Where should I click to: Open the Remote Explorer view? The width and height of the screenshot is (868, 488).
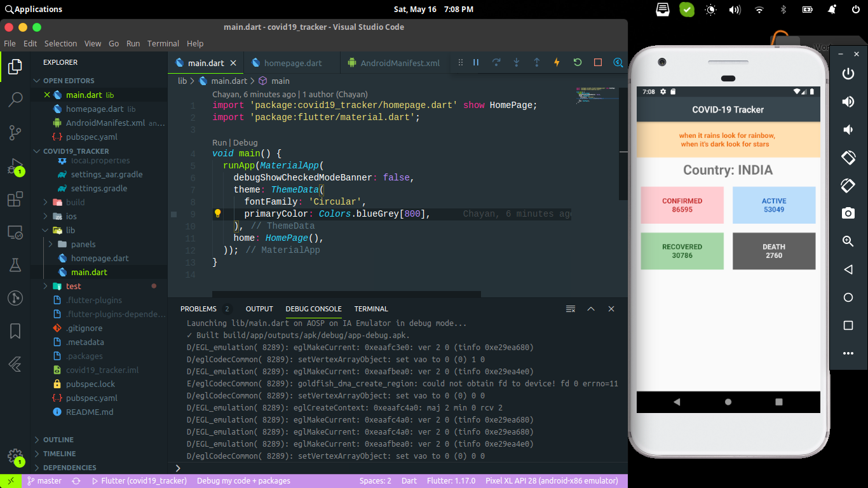[15, 233]
